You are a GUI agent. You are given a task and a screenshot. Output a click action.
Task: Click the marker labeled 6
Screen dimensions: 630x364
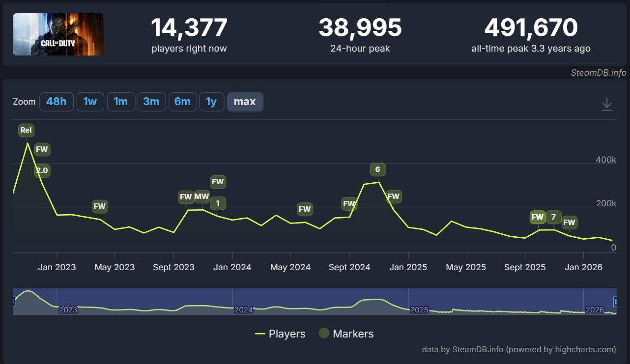[378, 169]
